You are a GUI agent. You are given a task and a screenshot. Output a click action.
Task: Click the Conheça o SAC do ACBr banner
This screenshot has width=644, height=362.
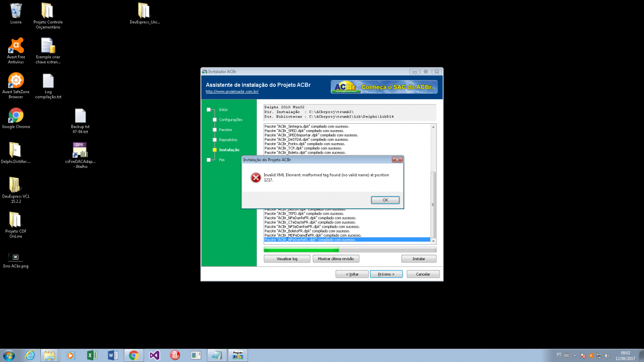tap(384, 87)
